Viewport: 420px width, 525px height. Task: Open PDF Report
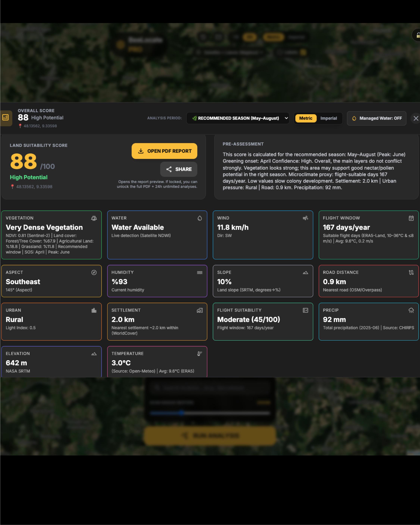click(x=164, y=151)
